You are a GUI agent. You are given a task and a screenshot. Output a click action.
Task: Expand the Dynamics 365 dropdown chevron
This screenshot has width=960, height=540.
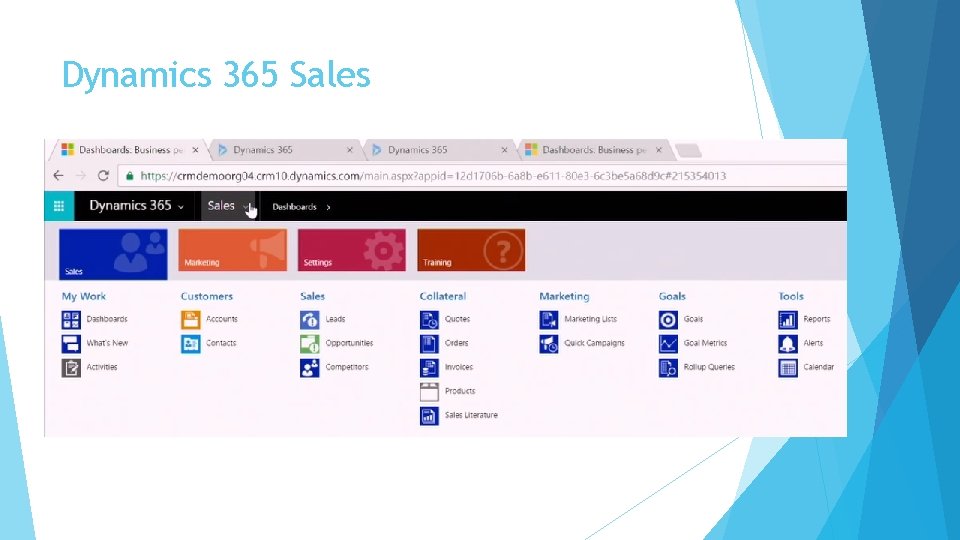click(x=181, y=208)
